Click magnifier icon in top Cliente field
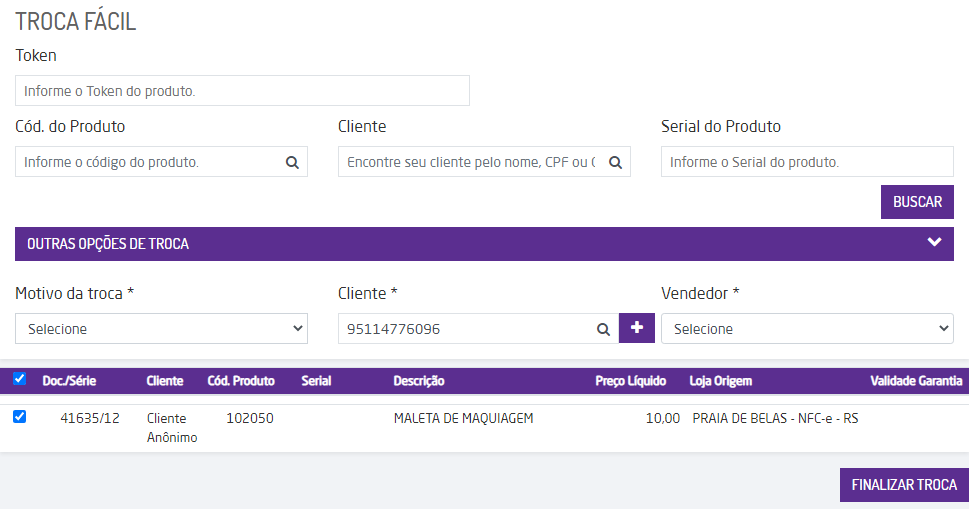Image resolution: width=969 pixels, height=509 pixels. point(616,162)
